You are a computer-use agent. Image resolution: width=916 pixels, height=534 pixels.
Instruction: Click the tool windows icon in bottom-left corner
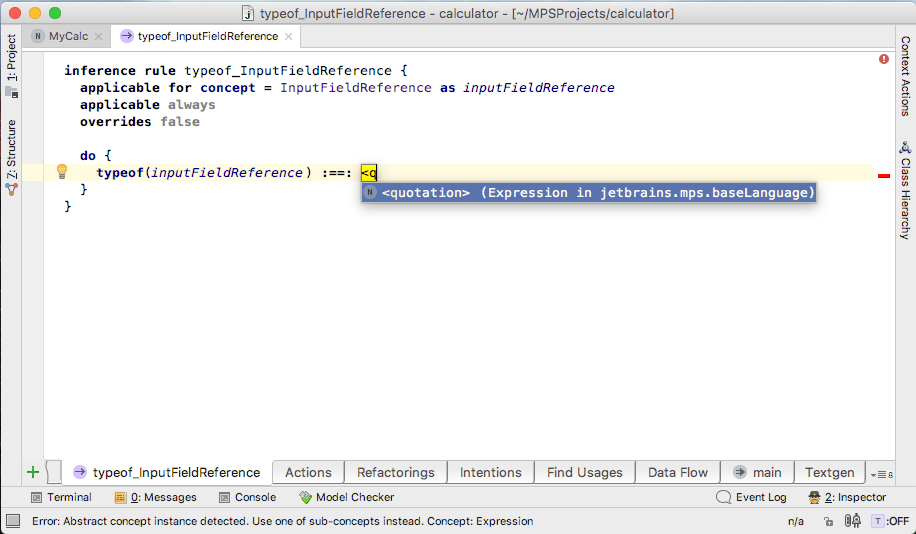(x=13, y=521)
